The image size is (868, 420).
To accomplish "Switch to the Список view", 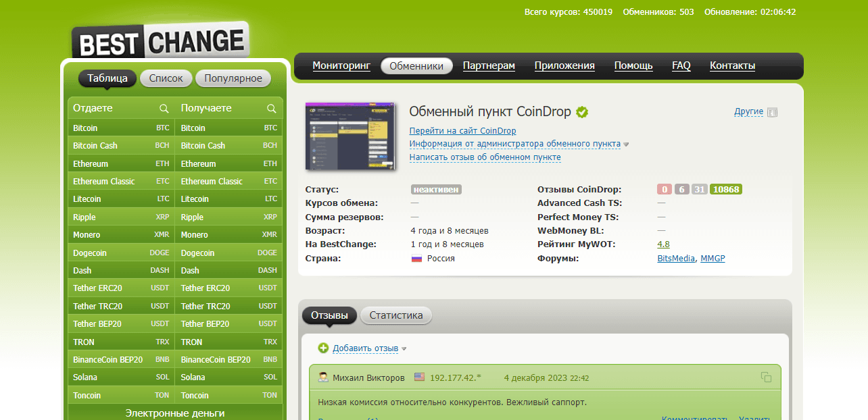I will click(166, 78).
